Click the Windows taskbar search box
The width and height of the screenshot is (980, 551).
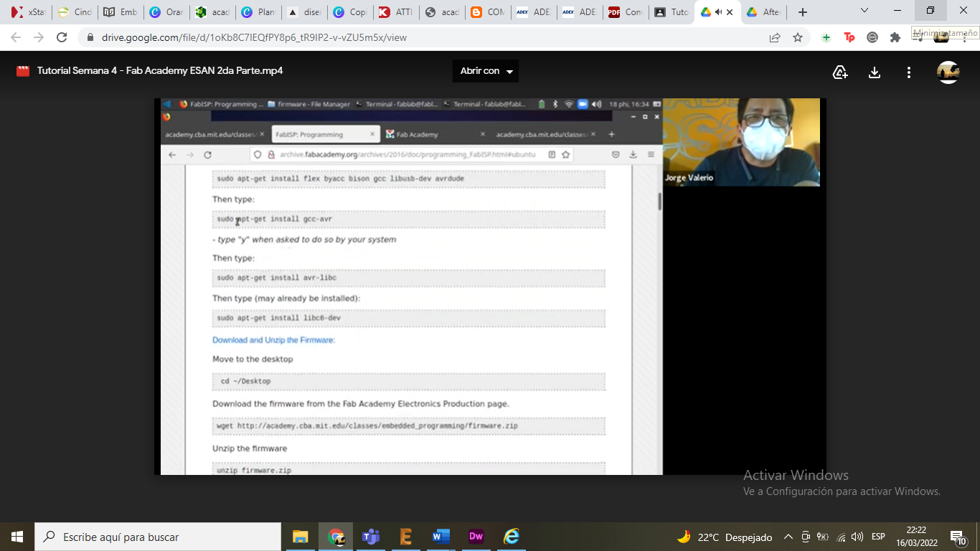tap(158, 537)
